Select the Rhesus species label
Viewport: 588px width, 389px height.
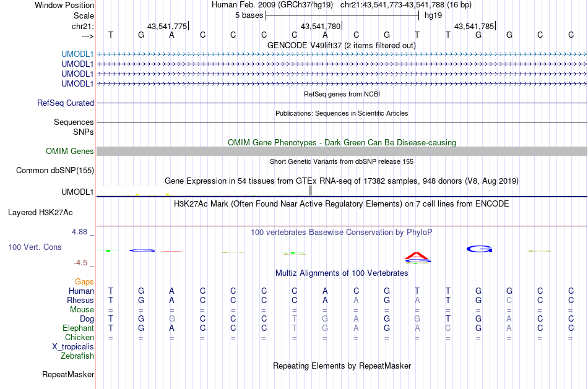tap(80, 300)
